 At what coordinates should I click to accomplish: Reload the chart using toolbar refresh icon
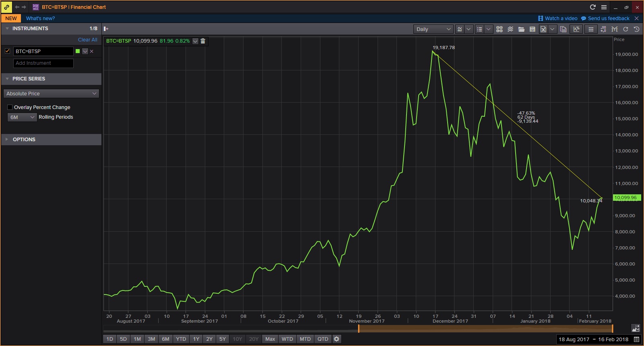click(625, 29)
